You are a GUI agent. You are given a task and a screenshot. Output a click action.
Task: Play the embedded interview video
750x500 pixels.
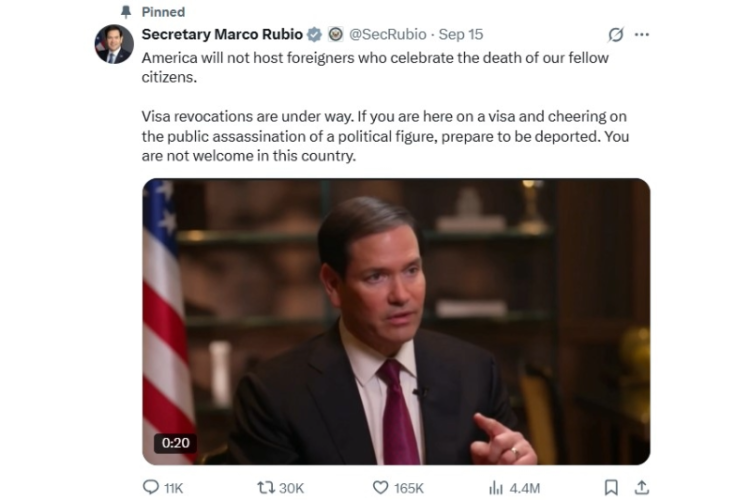pyautogui.click(x=396, y=321)
